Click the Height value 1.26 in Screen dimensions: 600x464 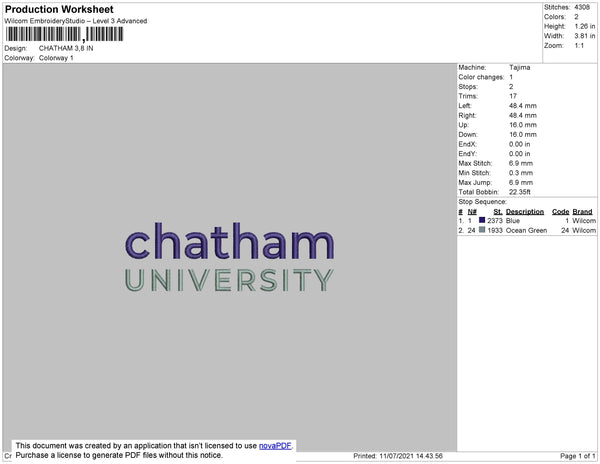(x=584, y=26)
